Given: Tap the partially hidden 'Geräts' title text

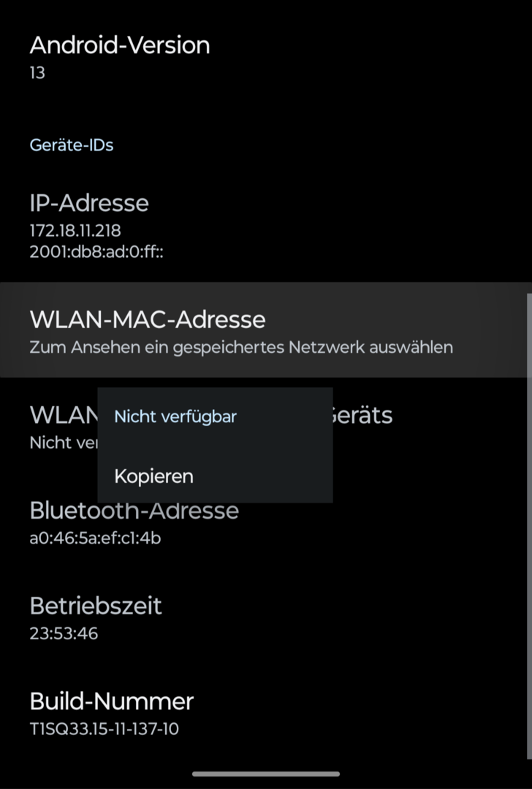Looking at the screenshot, I should point(362,415).
